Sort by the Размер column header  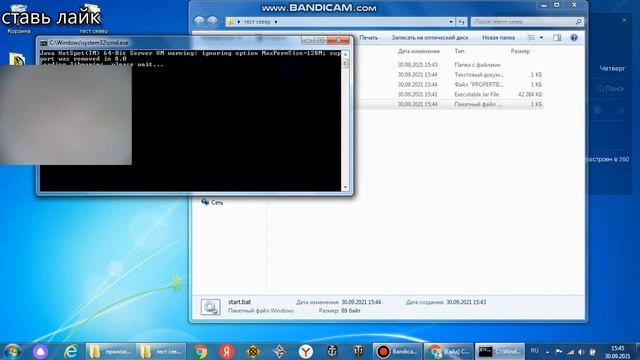point(520,51)
